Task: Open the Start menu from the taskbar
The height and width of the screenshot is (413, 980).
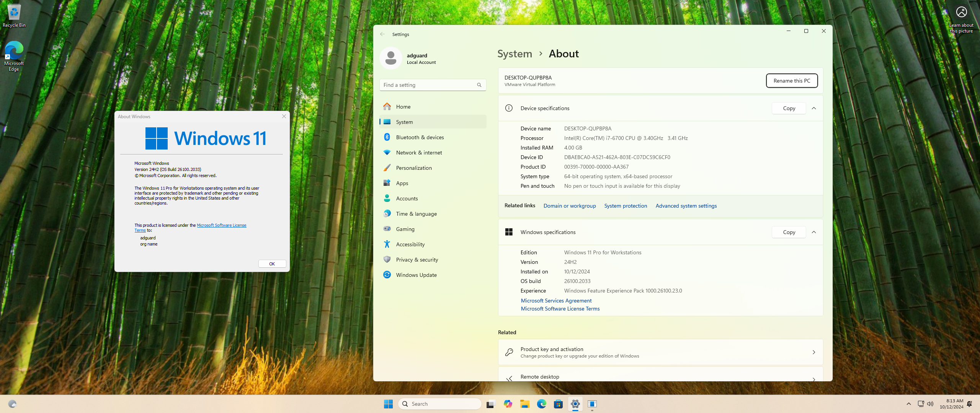Action: click(x=388, y=404)
